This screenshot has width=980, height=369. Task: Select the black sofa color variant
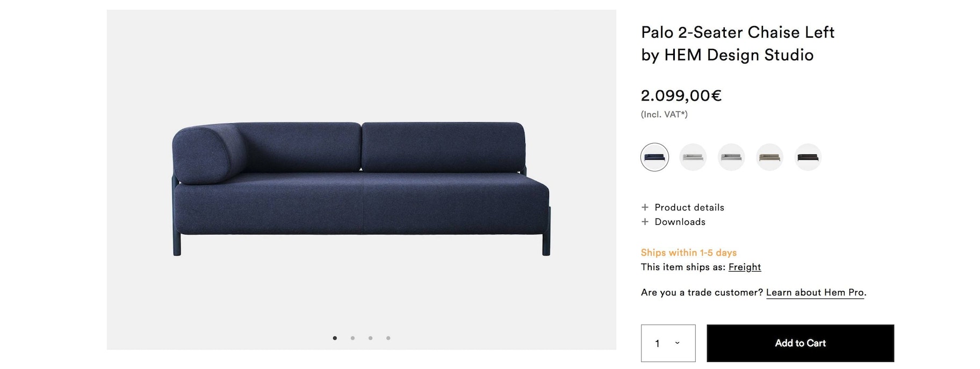[x=808, y=157]
